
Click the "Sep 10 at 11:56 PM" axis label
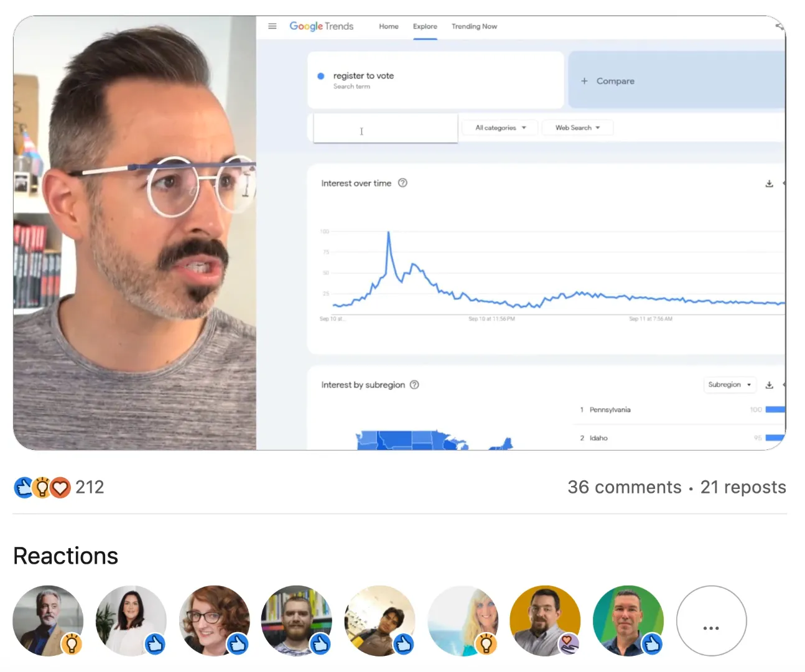tap(491, 319)
